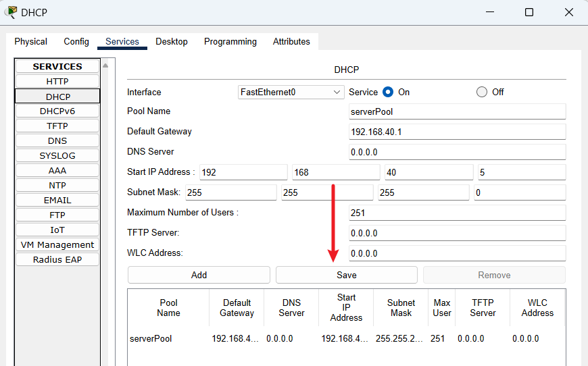Close the DHCP window
The width and height of the screenshot is (588, 366).
[x=569, y=12]
